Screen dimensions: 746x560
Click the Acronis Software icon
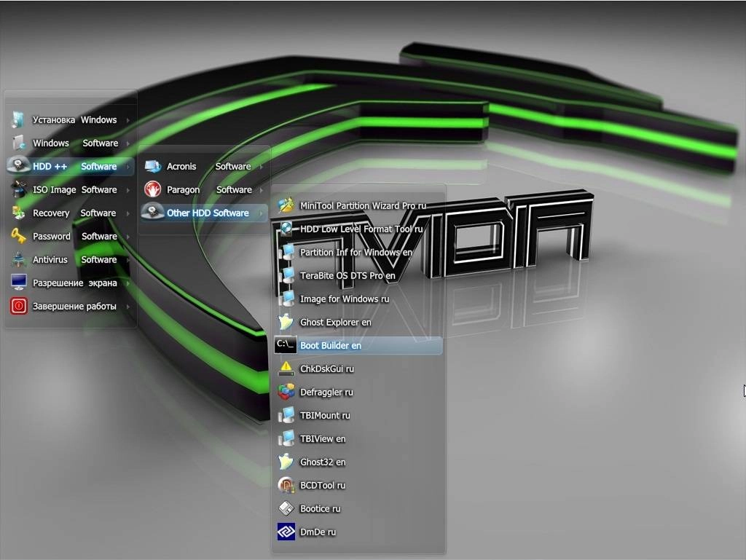[153, 166]
